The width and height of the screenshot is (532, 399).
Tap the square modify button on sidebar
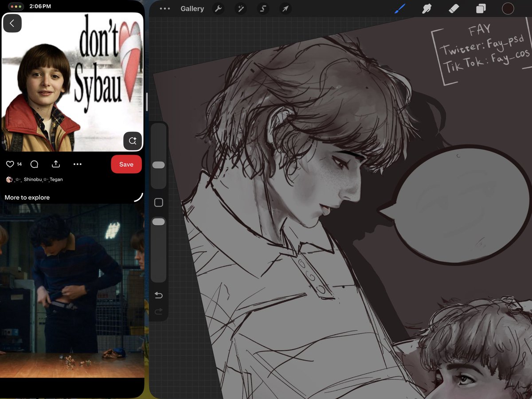click(x=158, y=203)
